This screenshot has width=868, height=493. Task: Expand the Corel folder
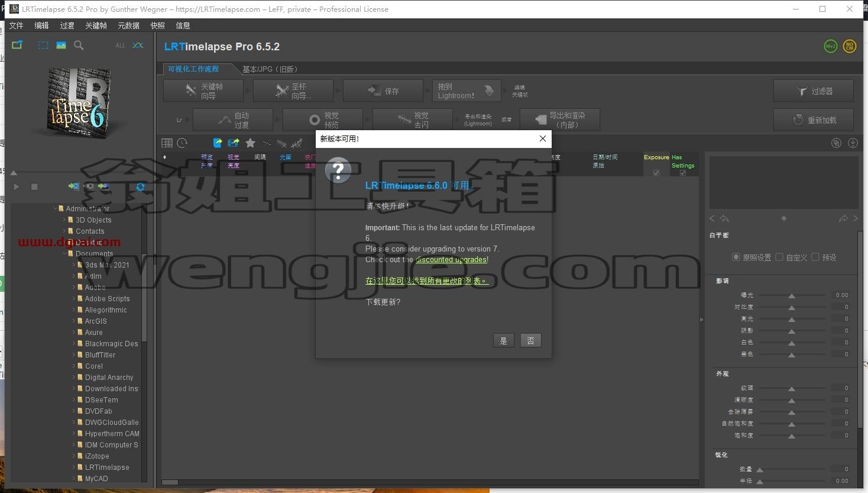point(74,366)
